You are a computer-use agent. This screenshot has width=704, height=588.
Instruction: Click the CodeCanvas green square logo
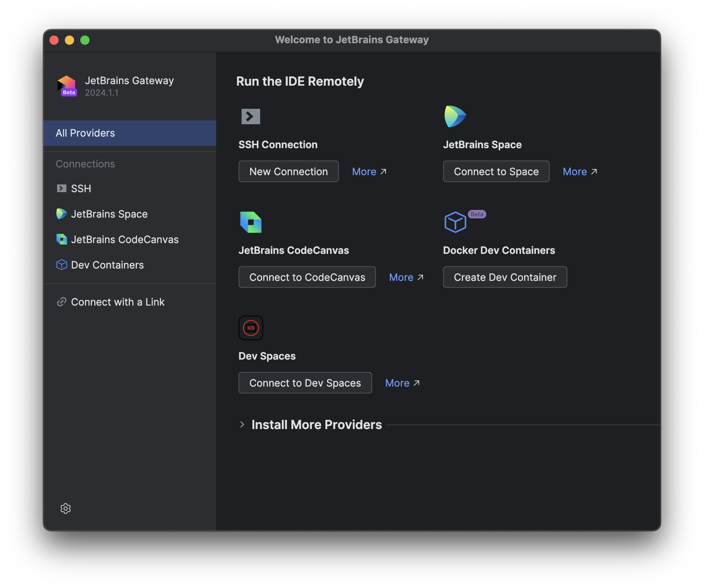(251, 221)
